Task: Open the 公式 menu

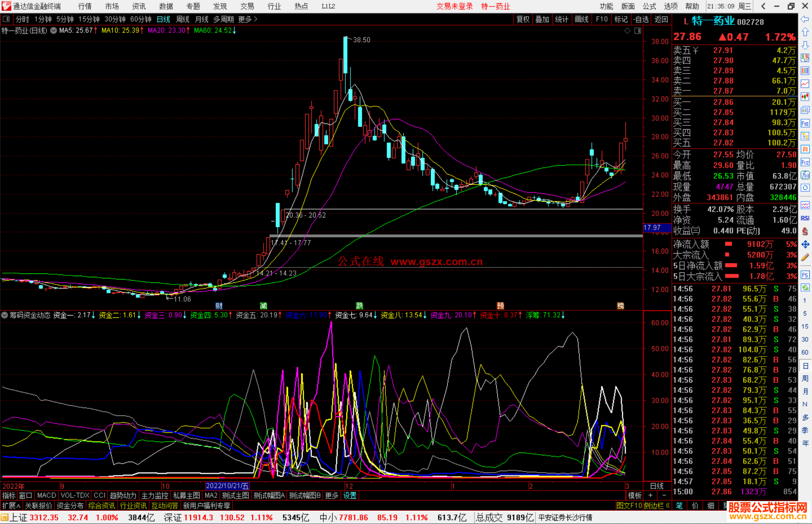Action: [649, 6]
